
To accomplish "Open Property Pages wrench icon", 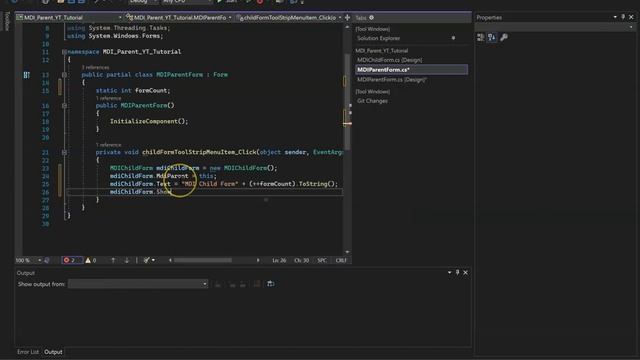I will (504, 38).
